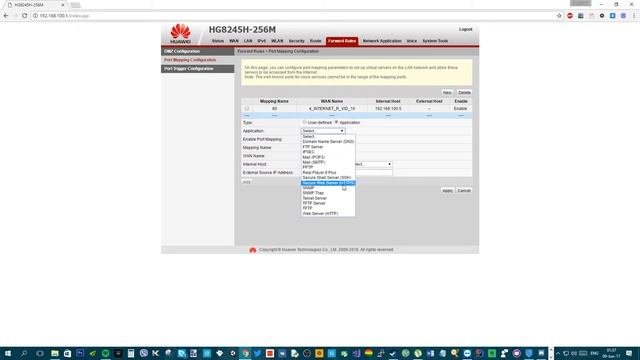640x360 pixels.
Task: Click the Logout link
Action: (x=465, y=29)
